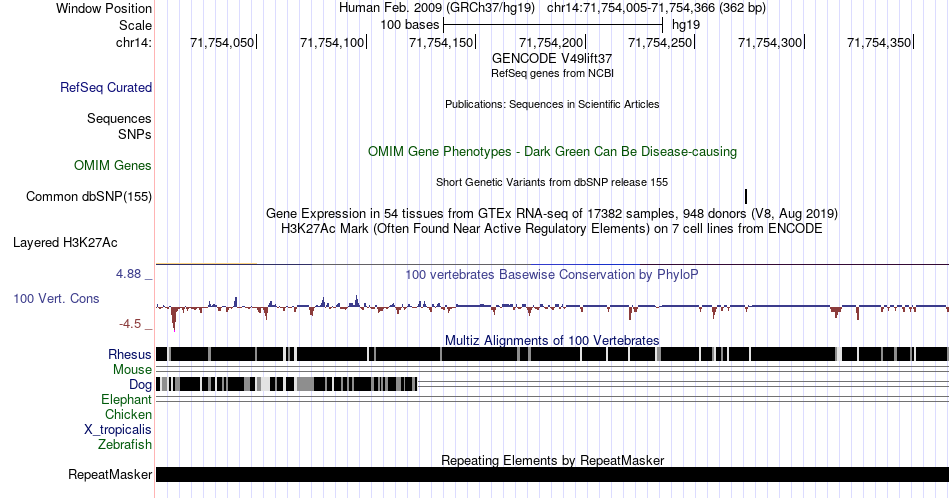Click Publications: Sequences in Scientific Articles title
Image resolution: width=950 pixels, height=498 pixels.
pos(552,104)
